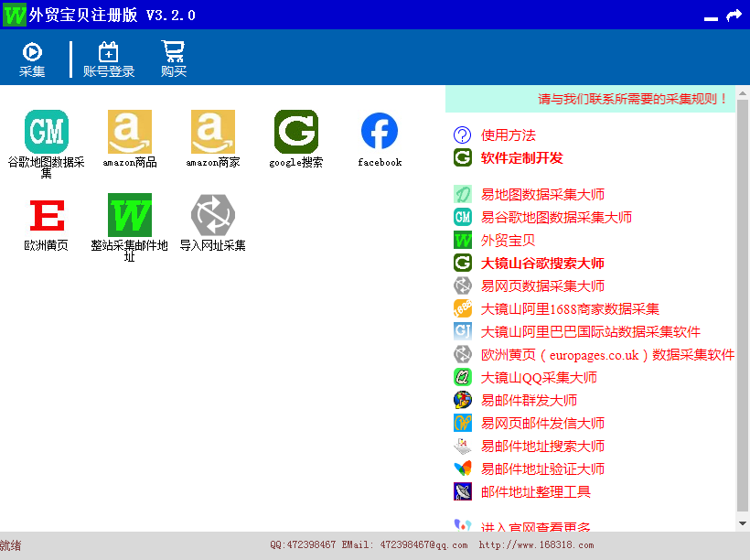Click the 购买 shopping cart button
This screenshot has width=750, height=560.
click(173, 59)
